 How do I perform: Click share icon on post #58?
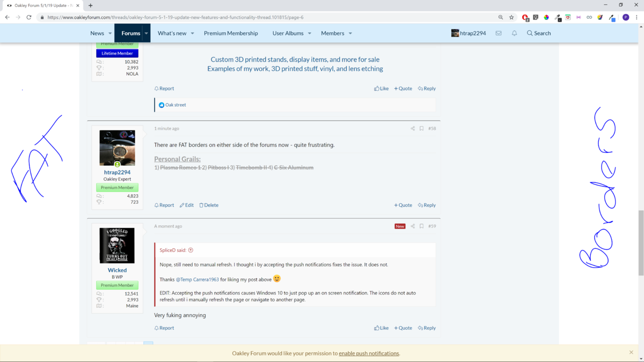pos(413,129)
